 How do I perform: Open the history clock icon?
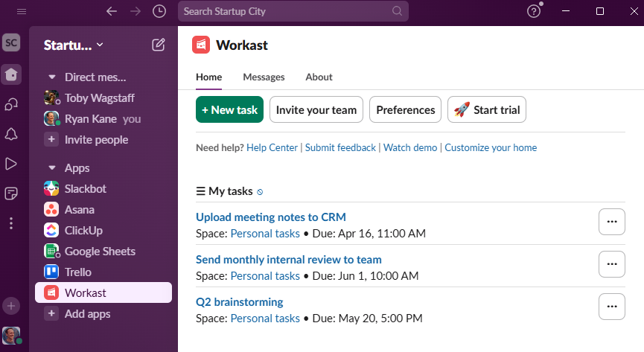point(159,11)
